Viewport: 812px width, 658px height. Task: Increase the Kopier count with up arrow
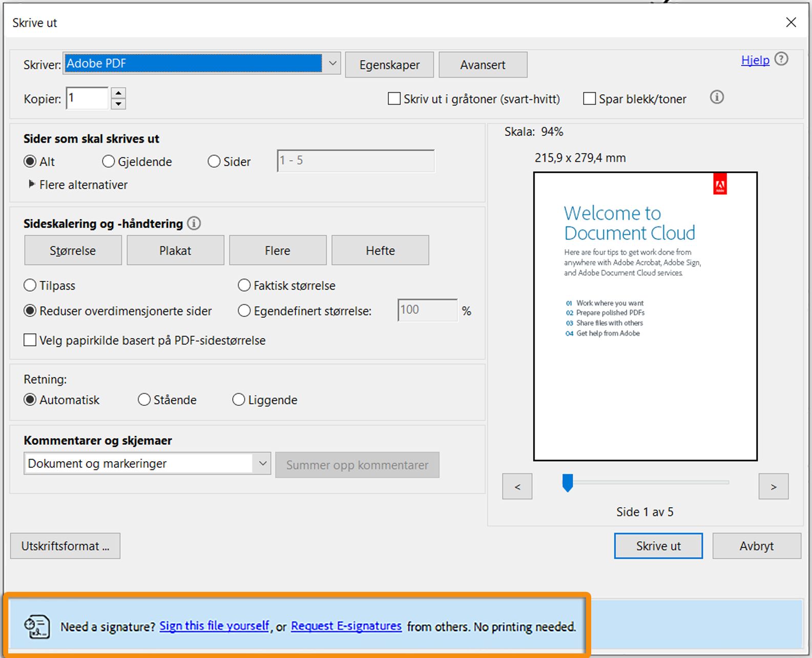coord(118,93)
